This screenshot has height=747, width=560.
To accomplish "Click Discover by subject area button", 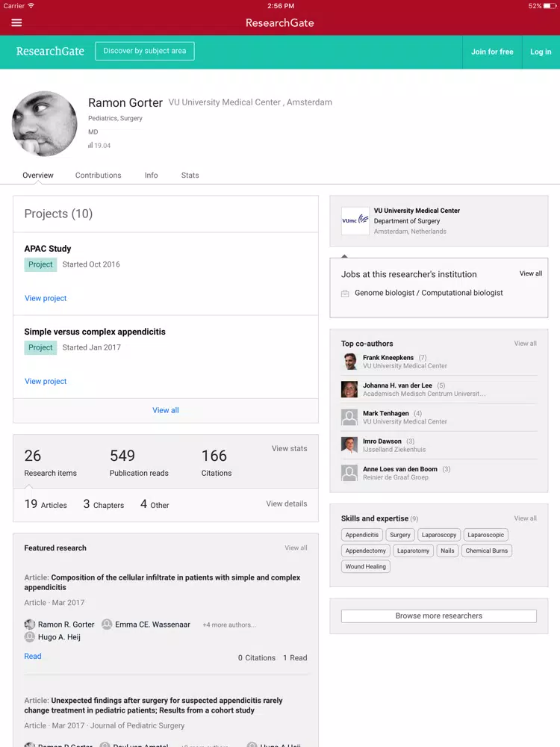I will (145, 51).
